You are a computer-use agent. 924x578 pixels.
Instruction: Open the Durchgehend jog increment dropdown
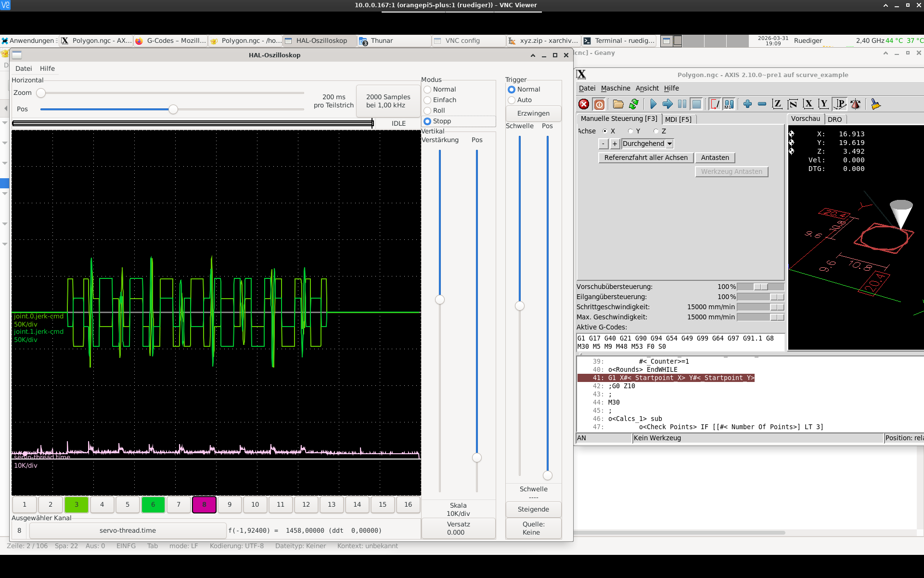coord(647,144)
